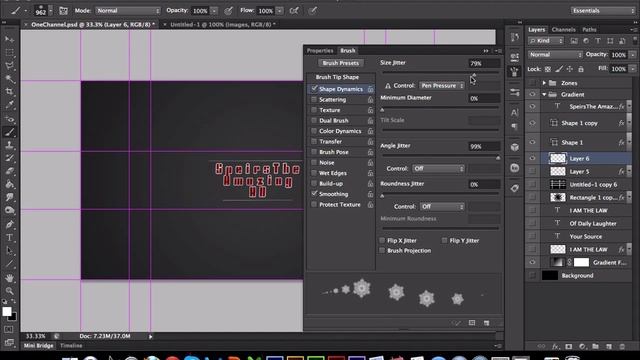Open blending Mode dropdown in options bar
This screenshot has height=360, width=640.
[x=128, y=11]
